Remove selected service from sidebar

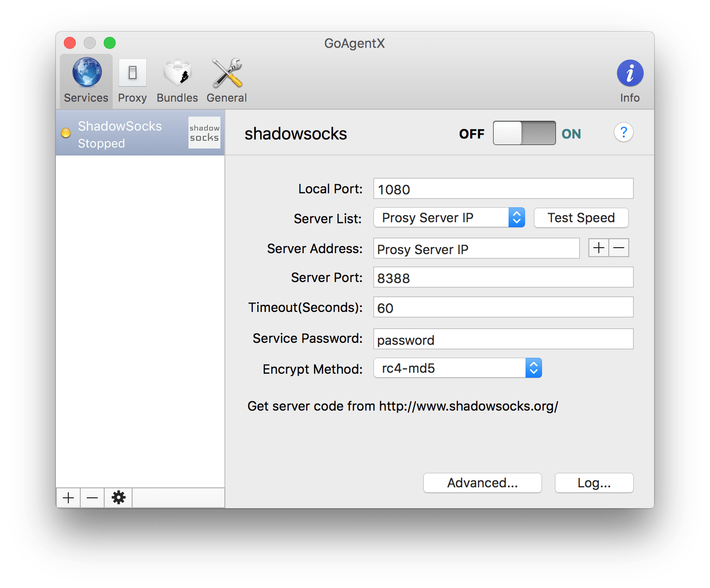(92, 498)
